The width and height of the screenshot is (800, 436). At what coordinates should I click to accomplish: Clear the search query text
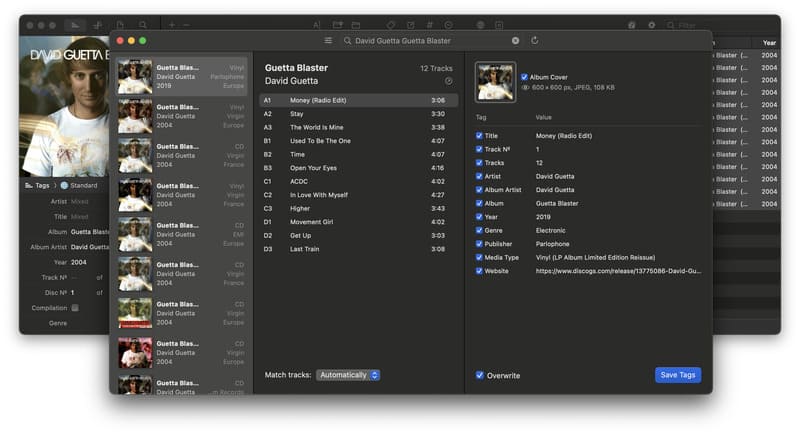coord(515,40)
